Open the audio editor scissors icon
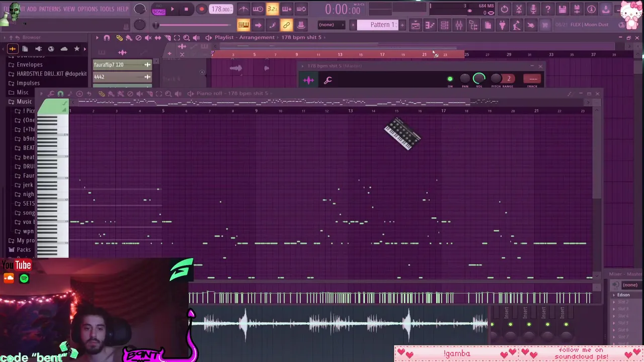Screen dimensions: 644x362 coord(519,9)
